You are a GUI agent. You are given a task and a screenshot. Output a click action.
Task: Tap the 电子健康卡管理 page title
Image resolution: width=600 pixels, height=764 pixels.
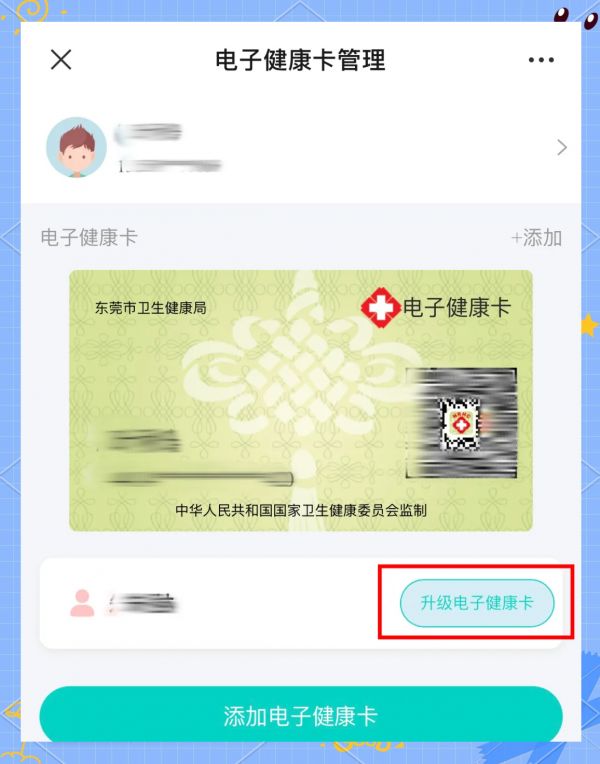pos(300,60)
